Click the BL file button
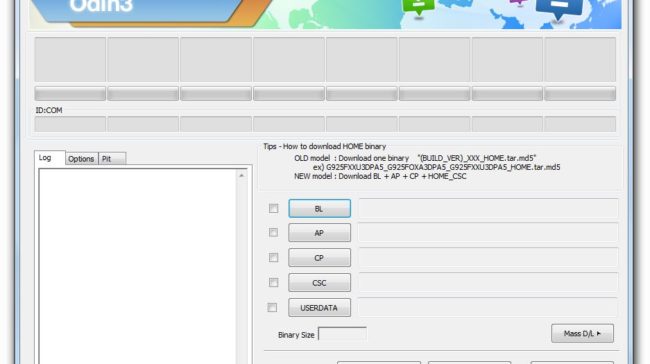Image resolution: width=650 pixels, height=364 pixels. point(319,209)
